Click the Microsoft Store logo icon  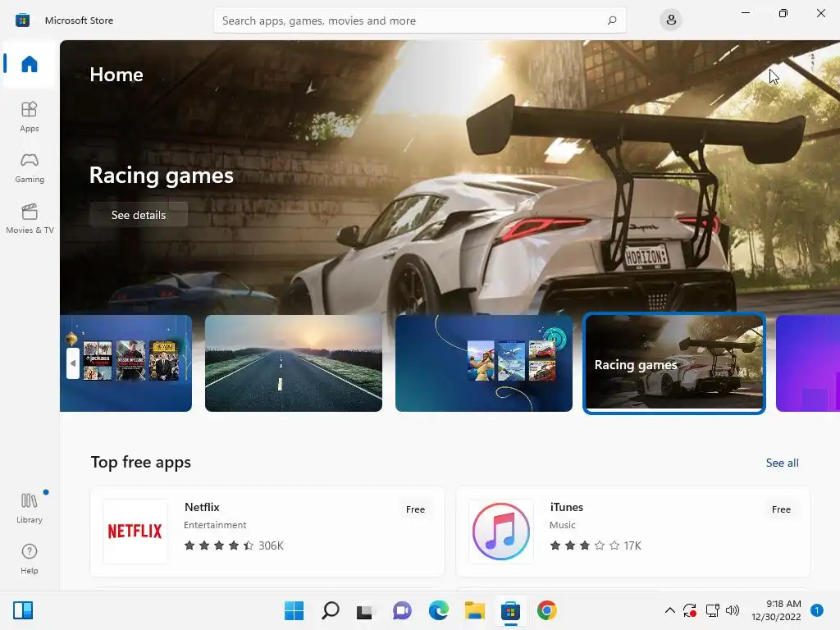(x=22, y=21)
